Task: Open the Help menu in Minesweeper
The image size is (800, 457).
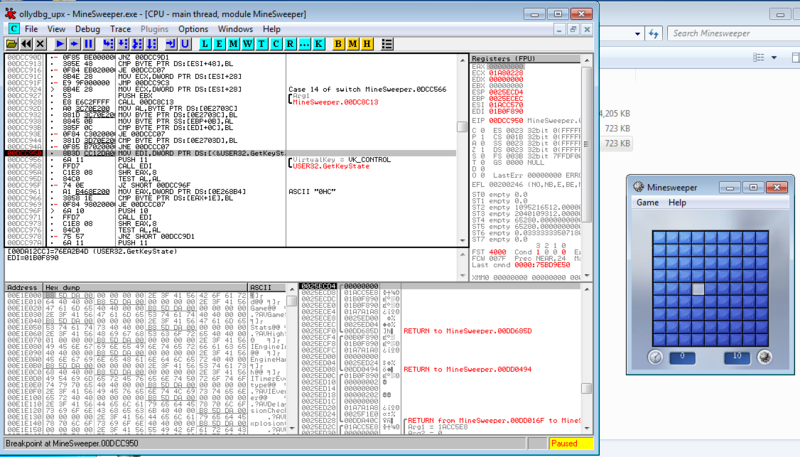Action: pyautogui.click(x=677, y=202)
